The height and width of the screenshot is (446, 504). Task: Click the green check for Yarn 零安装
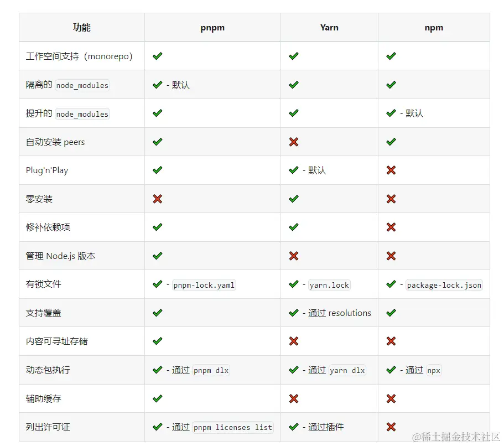[x=294, y=199]
